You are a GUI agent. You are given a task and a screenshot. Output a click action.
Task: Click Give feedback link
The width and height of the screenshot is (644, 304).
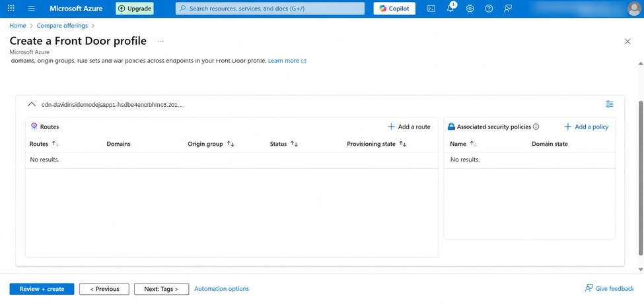pyautogui.click(x=610, y=289)
